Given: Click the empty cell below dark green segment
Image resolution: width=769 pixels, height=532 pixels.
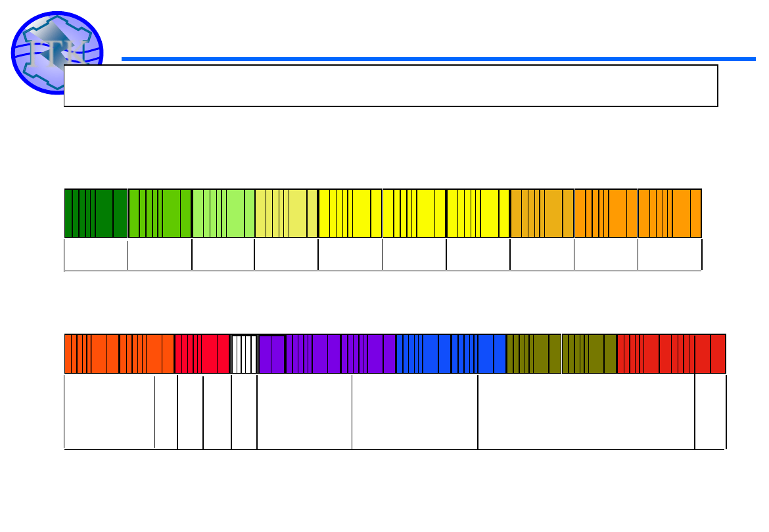Looking at the screenshot, I should click(96, 255).
